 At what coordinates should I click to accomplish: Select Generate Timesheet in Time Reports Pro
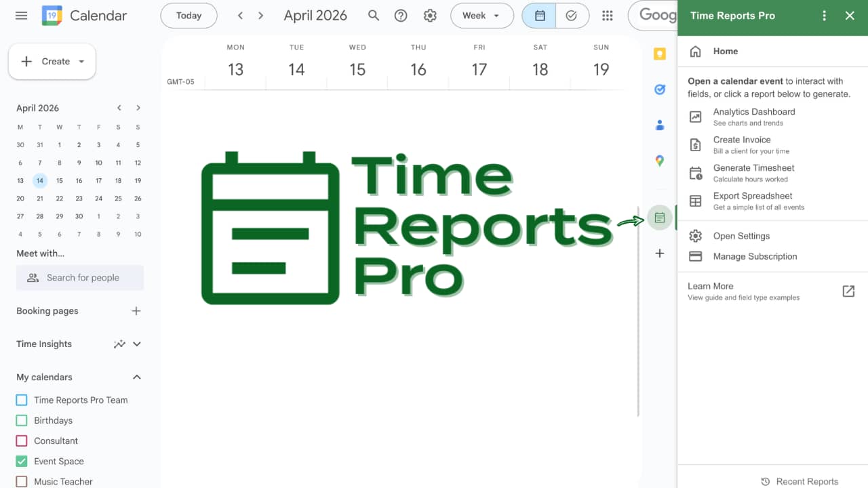(x=753, y=173)
